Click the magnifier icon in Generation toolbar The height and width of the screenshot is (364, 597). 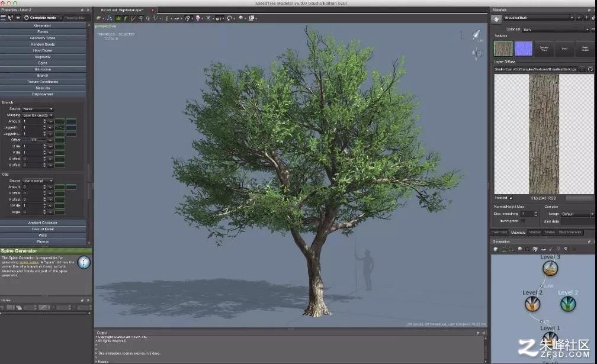point(566,249)
